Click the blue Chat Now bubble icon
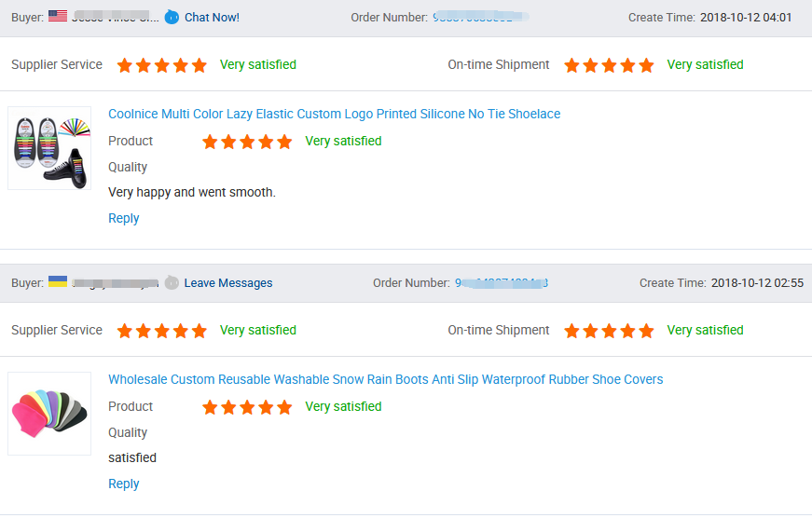Screen dimensions: 812x518 click(x=172, y=17)
